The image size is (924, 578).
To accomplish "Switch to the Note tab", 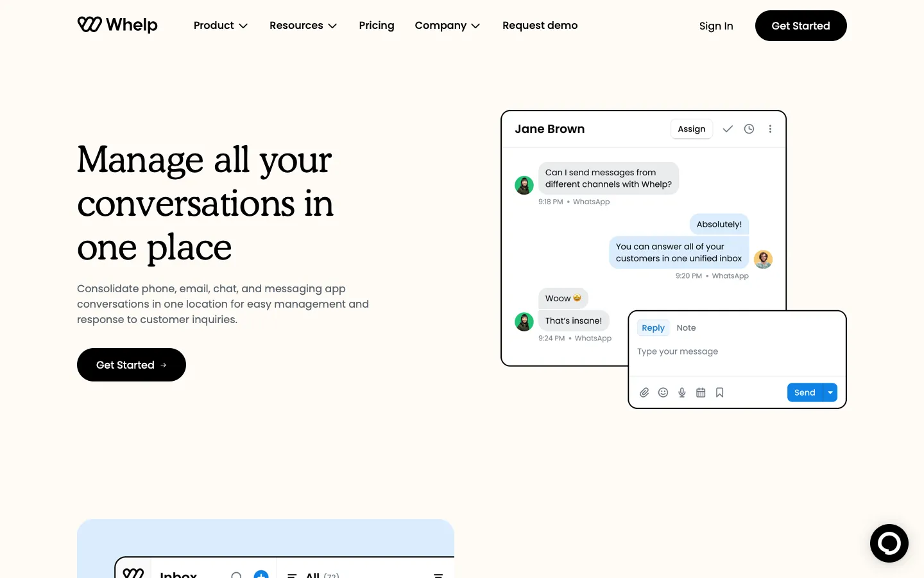I will tap(686, 328).
